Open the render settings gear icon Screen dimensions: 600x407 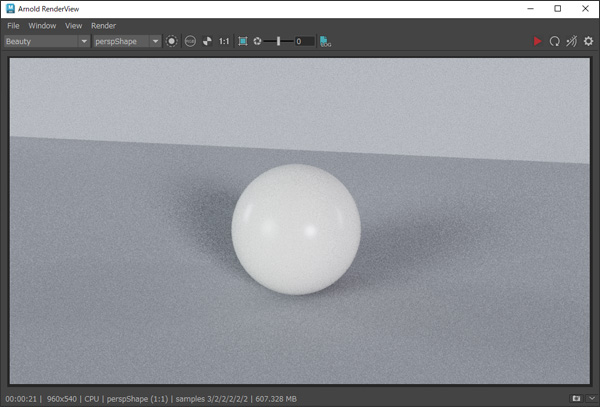coord(588,41)
